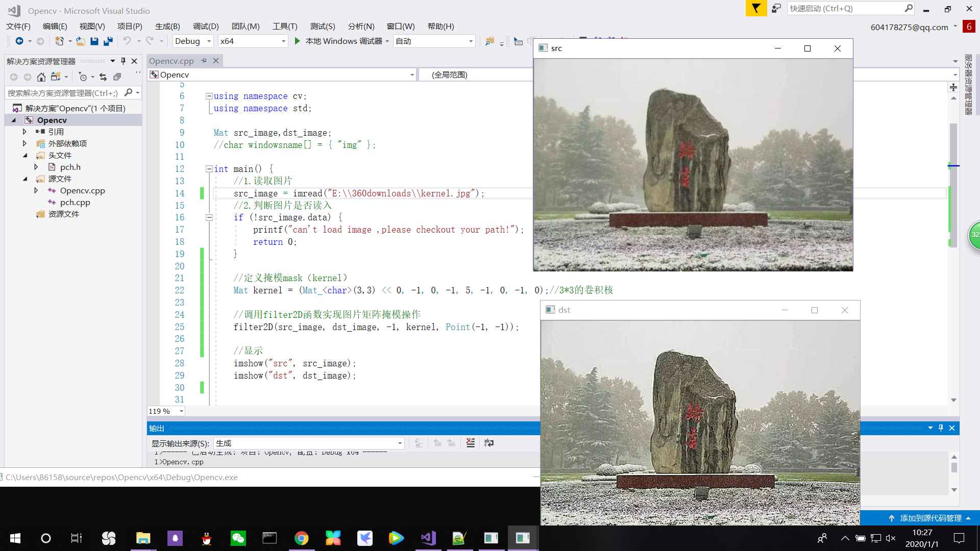Image resolution: width=980 pixels, height=551 pixels.
Task: Collapse the main function code block
Action: click(209, 169)
